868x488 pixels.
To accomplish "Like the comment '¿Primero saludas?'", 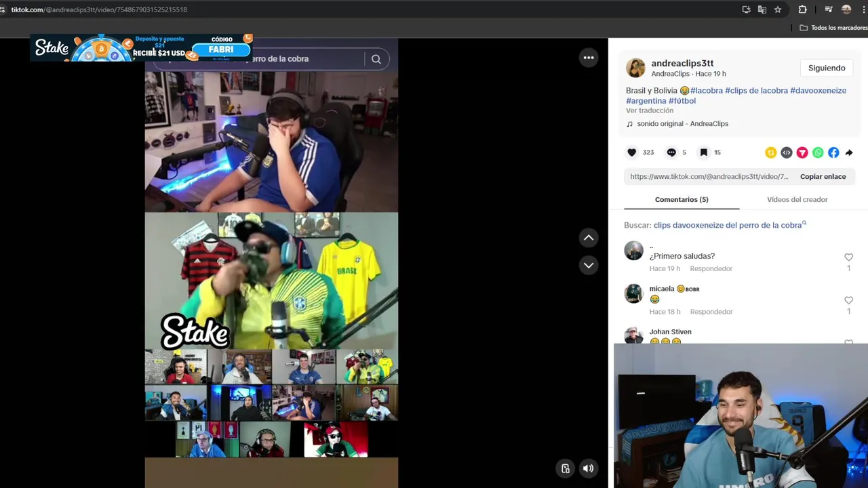I will [848, 257].
